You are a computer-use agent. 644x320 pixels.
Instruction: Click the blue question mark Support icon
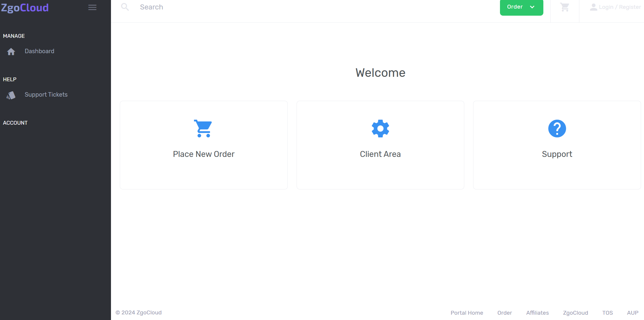557,129
